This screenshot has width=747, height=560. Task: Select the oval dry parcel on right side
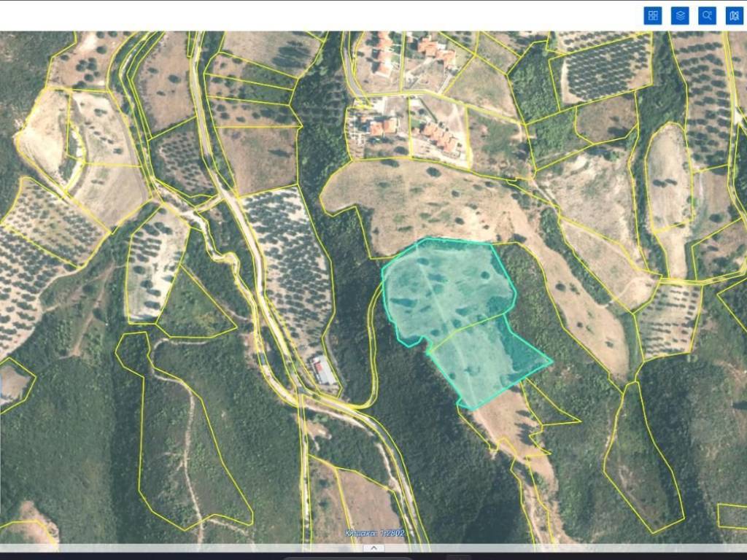pos(667,179)
